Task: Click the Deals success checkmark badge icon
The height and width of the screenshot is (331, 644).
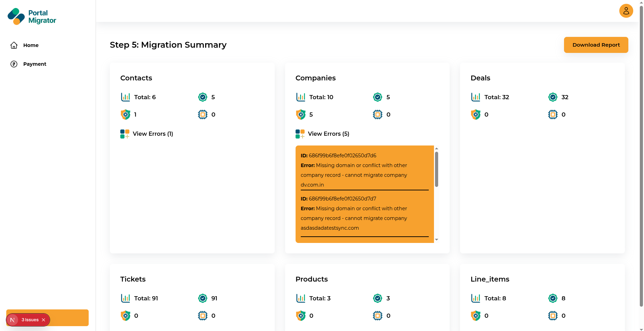Action: [x=553, y=97]
